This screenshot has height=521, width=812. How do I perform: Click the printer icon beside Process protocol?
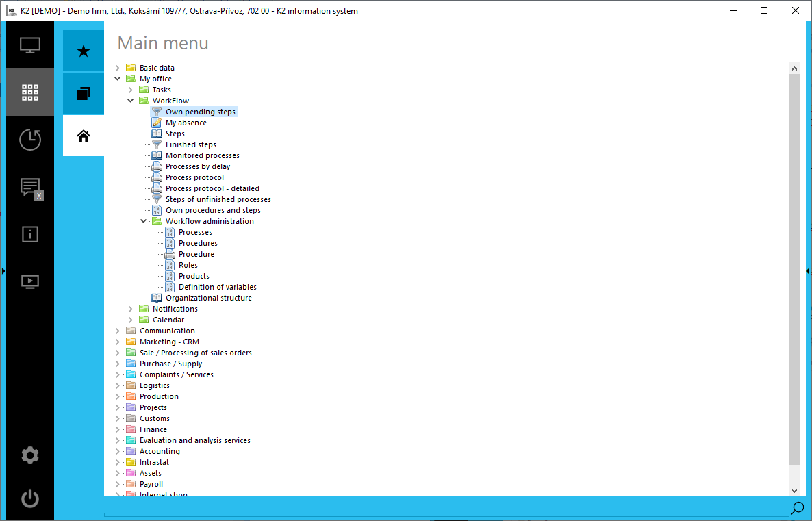point(156,177)
